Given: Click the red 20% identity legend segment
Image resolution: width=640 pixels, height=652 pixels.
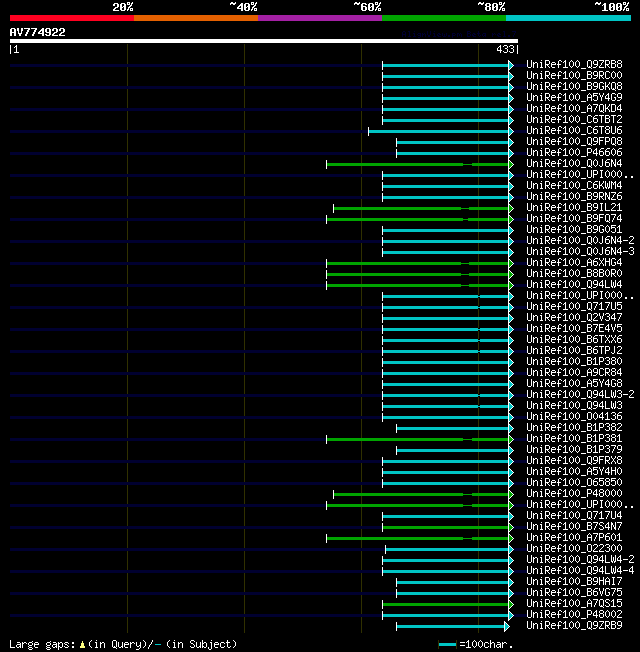Looking at the screenshot, I should [x=72, y=18].
